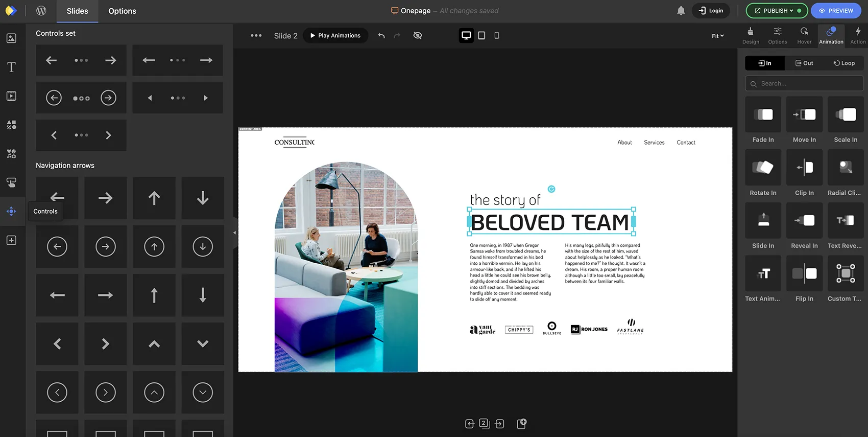Open the Hover panel tab

[804, 36]
